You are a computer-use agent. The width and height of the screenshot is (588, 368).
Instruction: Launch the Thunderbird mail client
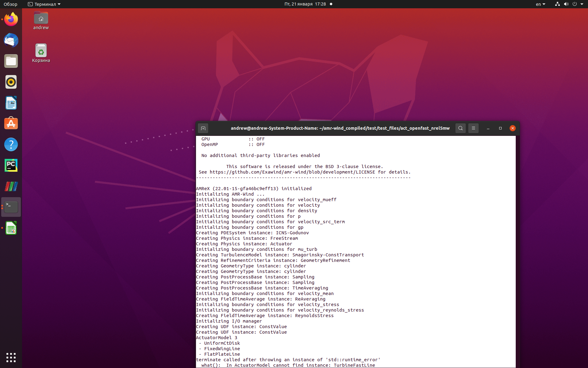click(x=11, y=40)
